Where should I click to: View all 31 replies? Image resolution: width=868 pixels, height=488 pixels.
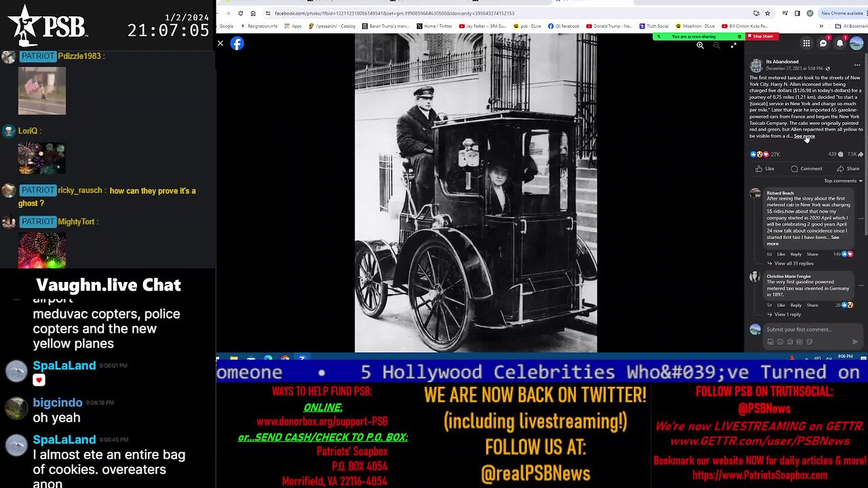(793, 264)
